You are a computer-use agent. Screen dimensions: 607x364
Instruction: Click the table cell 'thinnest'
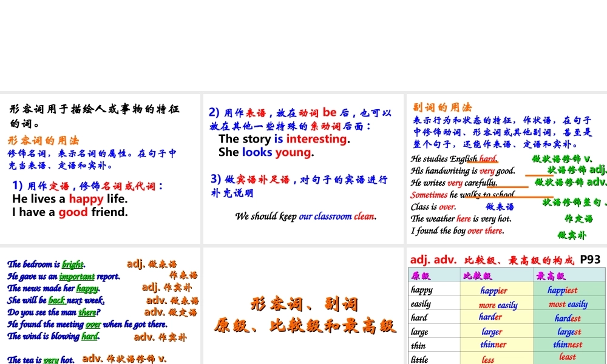tap(568, 345)
